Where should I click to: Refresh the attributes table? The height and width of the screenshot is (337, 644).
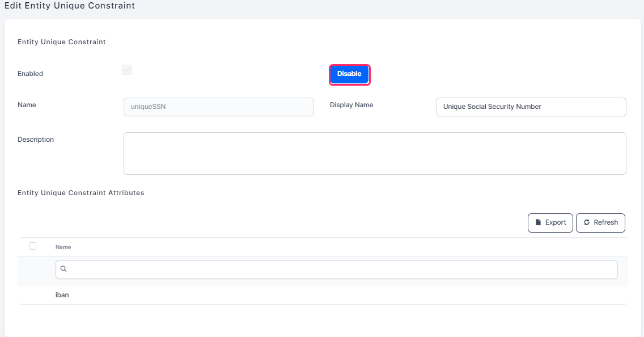point(600,223)
